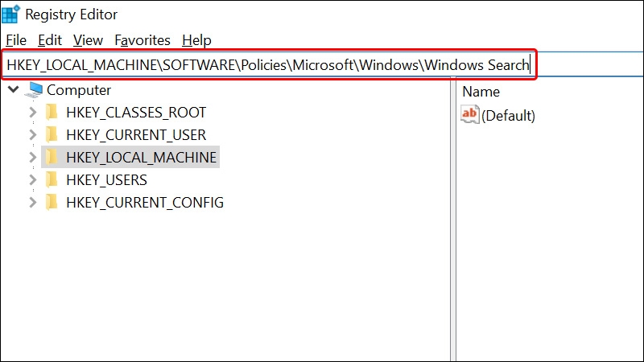This screenshot has height=362, width=644.
Task: Select the HKEY_USERS key
Action: (x=106, y=179)
